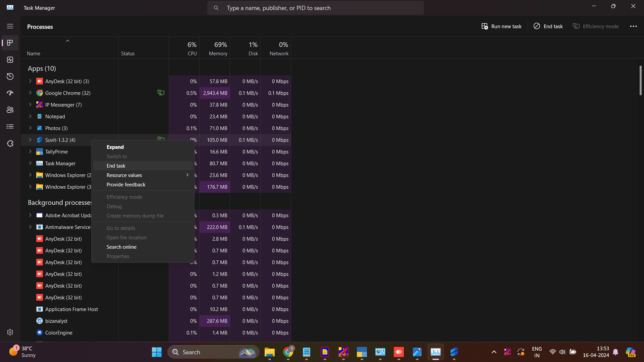Click the efficiency leaf icon for Google Chrome

click(x=161, y=93)
